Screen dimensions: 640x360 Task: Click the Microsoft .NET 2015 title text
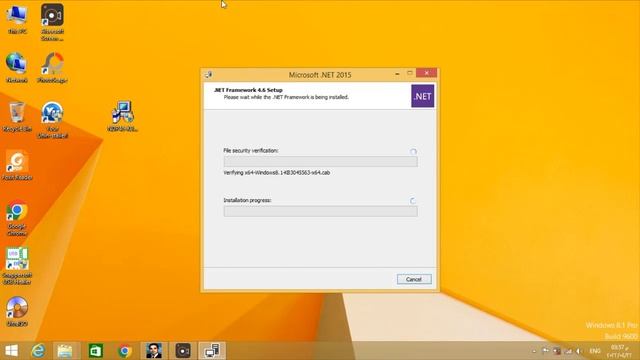pyautogui.click(x=320, y=75)
